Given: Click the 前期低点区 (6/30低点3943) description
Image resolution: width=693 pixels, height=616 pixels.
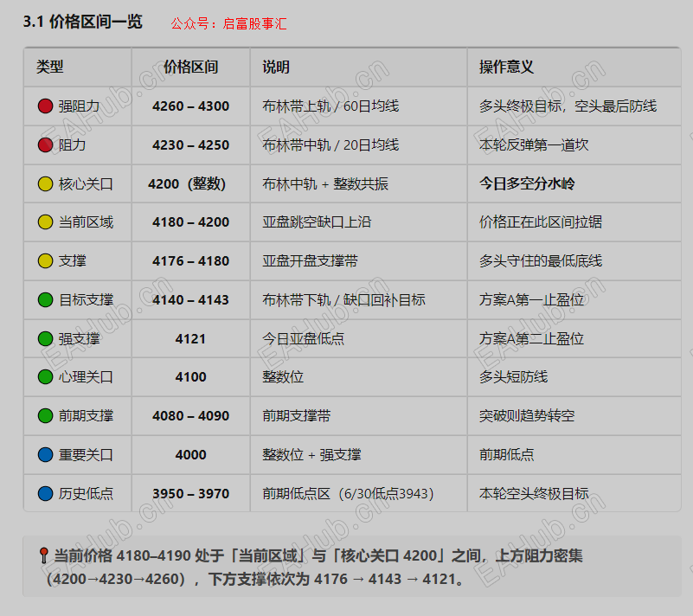Looking at the screenshot, I should [349, 493].
